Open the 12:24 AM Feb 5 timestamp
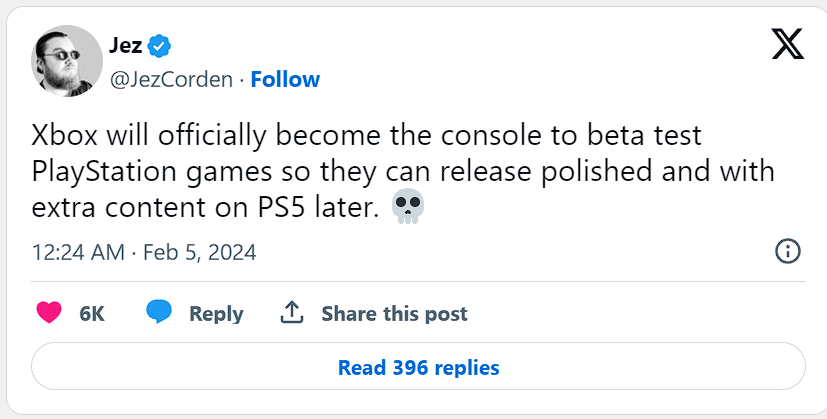Image resolution: width=827 pixels, height=419 pixels. [x=144, y=252]
